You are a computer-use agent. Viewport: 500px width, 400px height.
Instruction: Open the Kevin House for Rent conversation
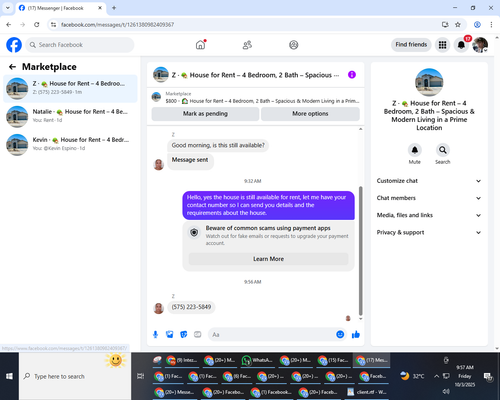pyautogui.click(x=70, y=144)
